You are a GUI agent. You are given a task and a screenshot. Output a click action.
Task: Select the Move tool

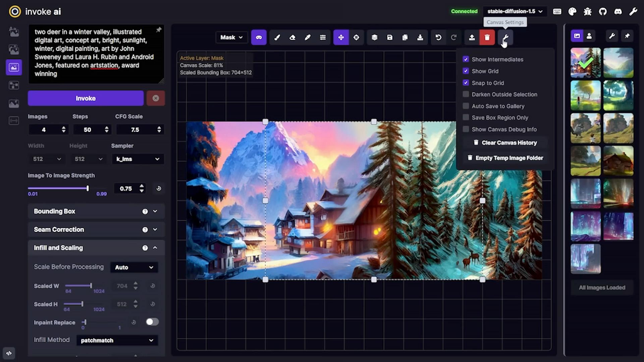click(x=341, y=37)
